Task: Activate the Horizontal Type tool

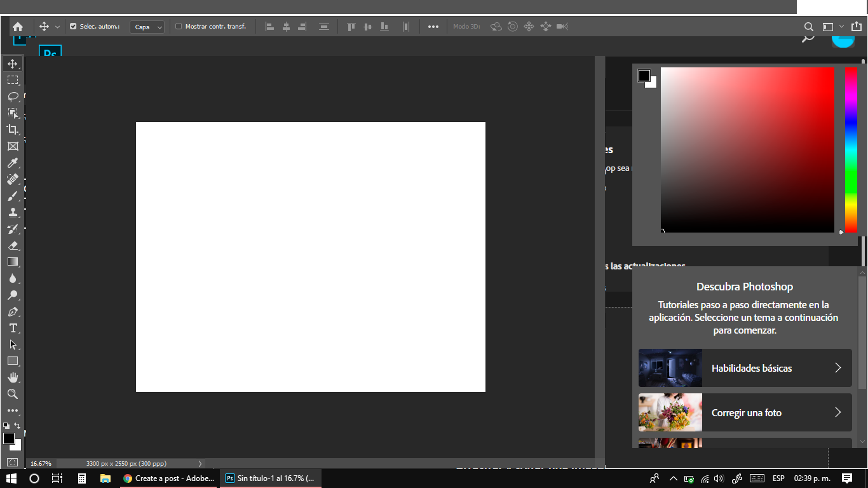Action: pyautogui.click(x=13, y=328)
